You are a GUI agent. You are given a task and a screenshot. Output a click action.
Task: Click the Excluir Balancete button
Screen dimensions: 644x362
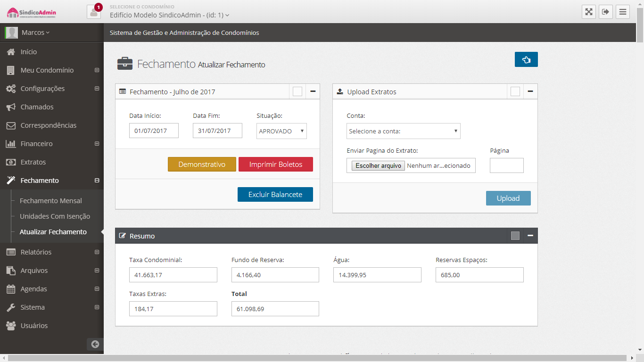click(275, 194)
